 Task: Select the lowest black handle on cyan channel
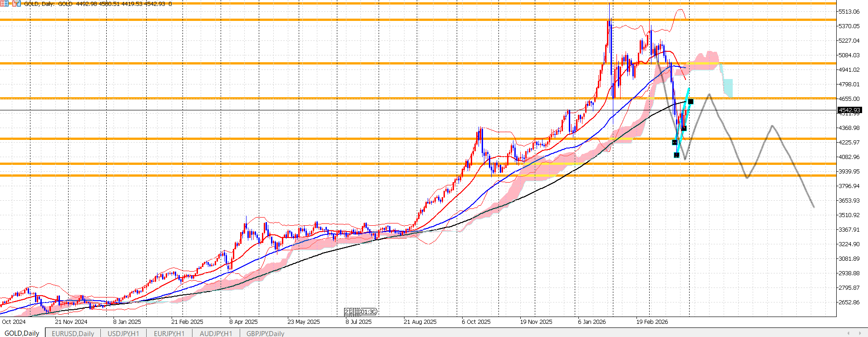tap(676, 155)
